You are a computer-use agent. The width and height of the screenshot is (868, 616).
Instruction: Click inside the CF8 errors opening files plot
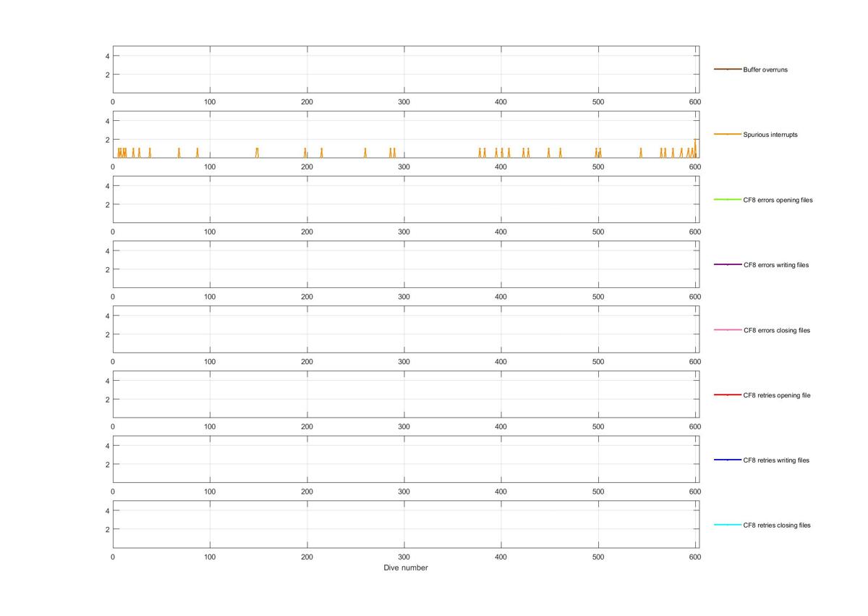pos(406,200)
